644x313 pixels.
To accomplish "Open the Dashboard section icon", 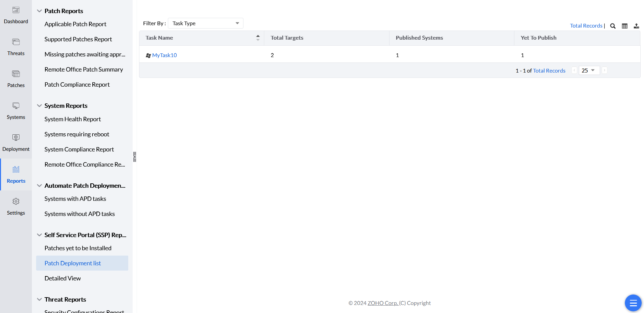I will point(16,10).
